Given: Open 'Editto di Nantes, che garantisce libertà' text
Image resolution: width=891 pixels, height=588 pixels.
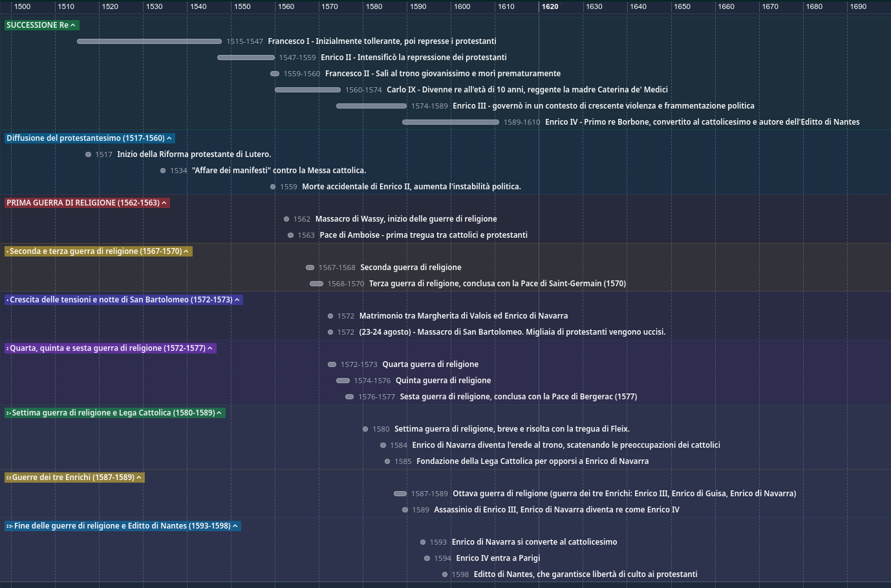Looking at the screenshot, I should pyautogui.click(x=585, y=574).
